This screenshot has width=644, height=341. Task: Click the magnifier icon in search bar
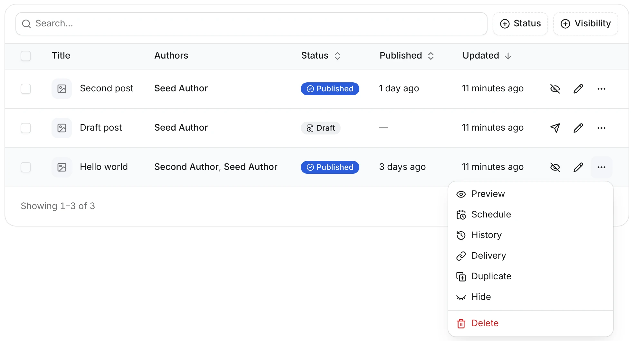click(x=26, y=24)
